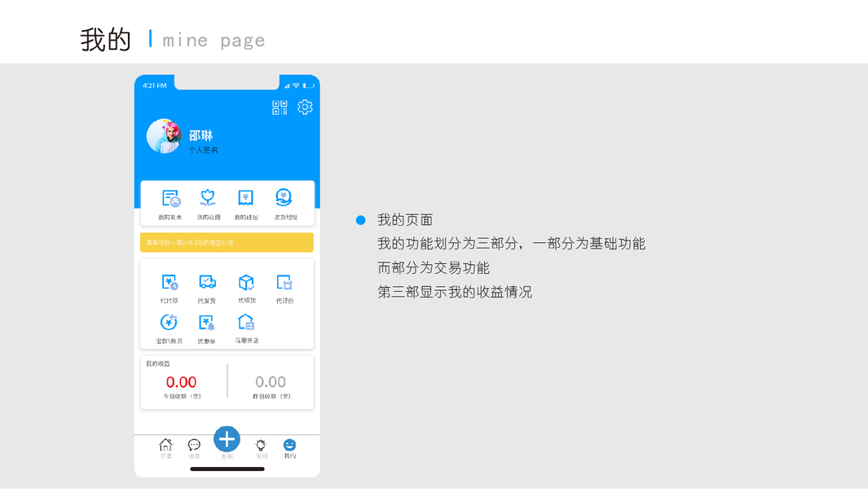This screenshot has height=489, width=868.
Task: Switch to the 发现 discover tab
Action: pos(261,448)
